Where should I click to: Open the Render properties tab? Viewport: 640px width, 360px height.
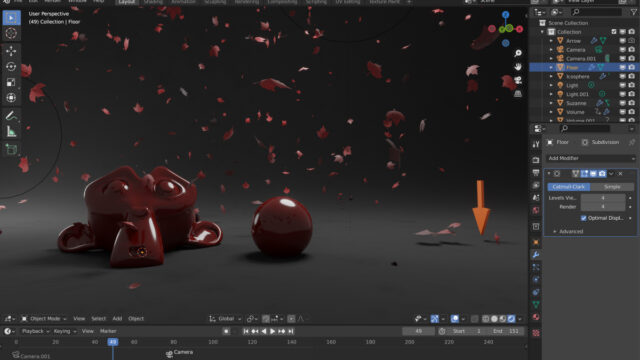pos(536,160)
